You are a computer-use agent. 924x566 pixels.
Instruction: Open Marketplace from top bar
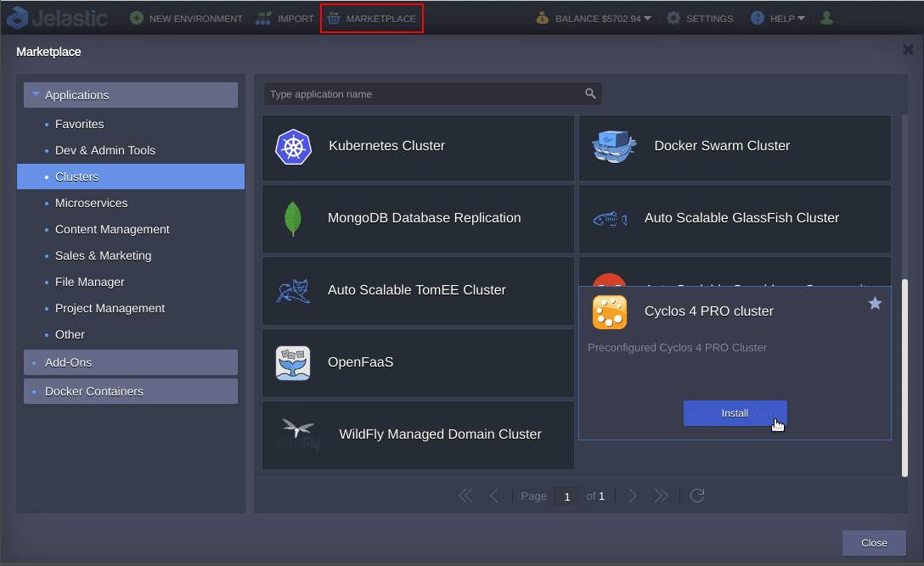point(372,19)
